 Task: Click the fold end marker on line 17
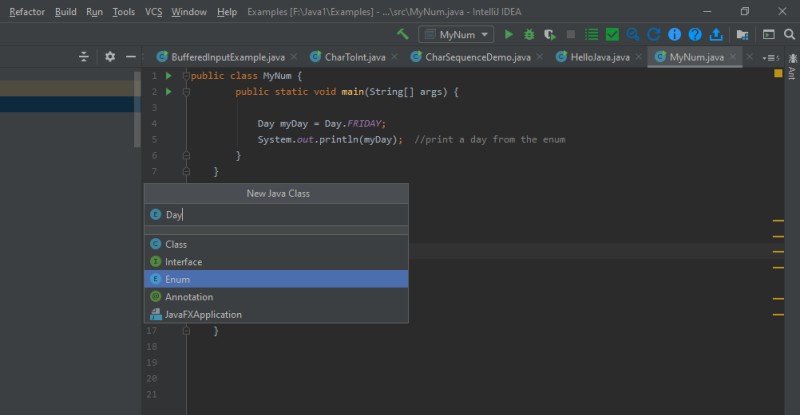pyautogui.click(x=186, y=331)
